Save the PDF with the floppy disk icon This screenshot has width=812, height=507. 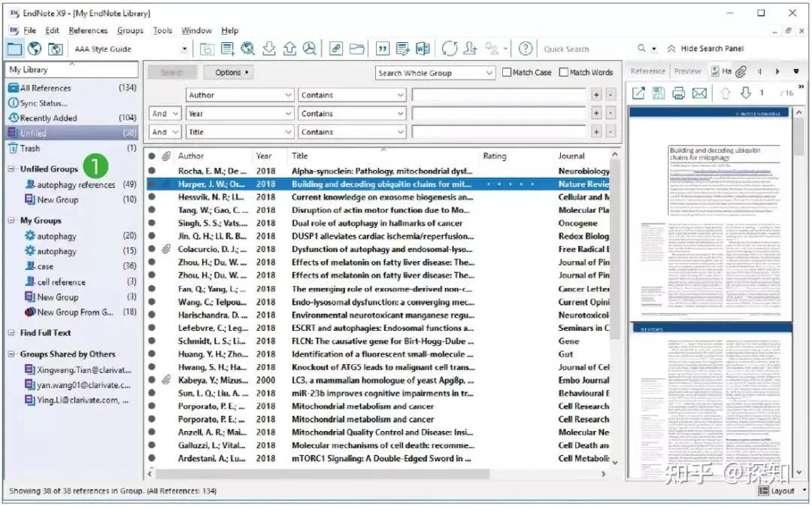pyautogui.click(x=659, y=93)
